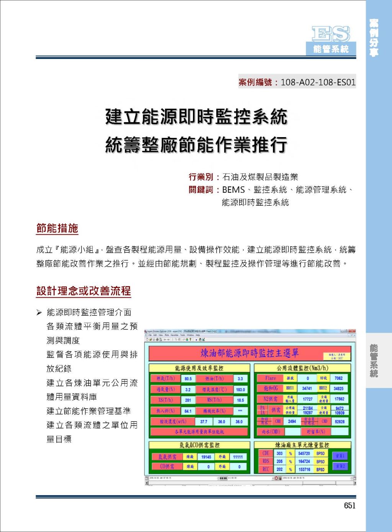The height and width of the screenshot is (532, 392).
Task: Click the MS(T/h) red button
Action: [x=214, y=400]
